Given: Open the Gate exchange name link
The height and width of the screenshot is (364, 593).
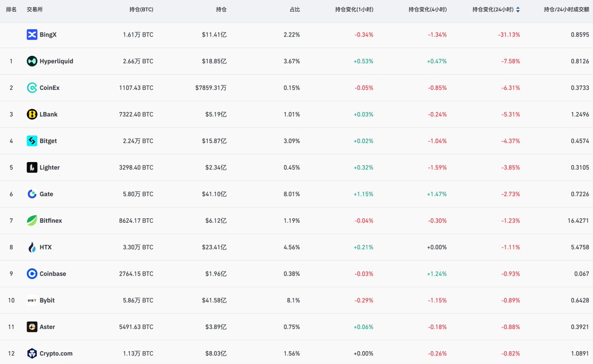Looking at the screenshot, I should (46, 194).
